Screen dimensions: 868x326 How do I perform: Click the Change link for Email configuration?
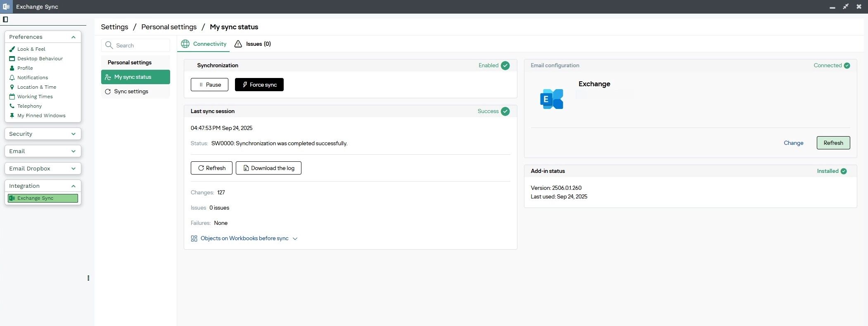click(793, 143)
